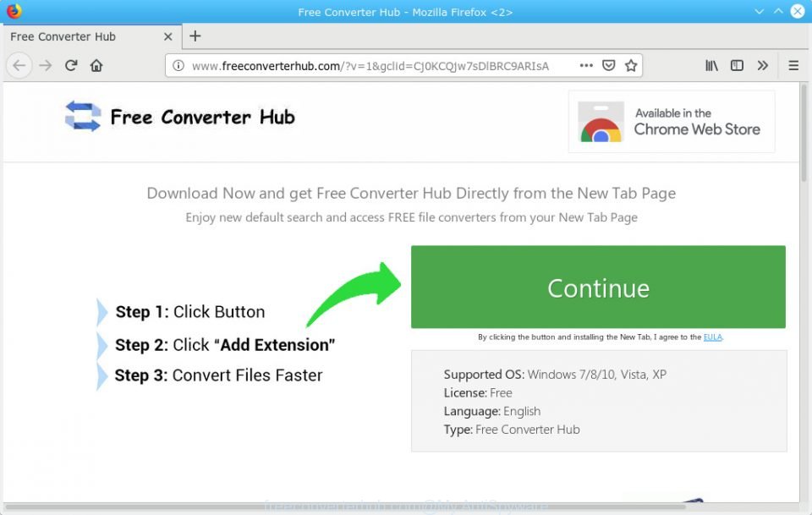Expand more toolbar tools overflow
This screenshot has height=515, width=812.
762,65
